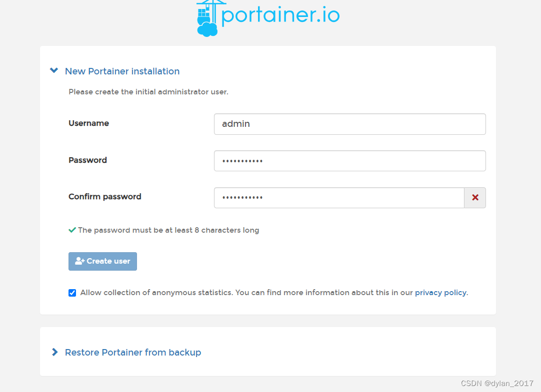The width and height of the screenshot is (541, 392).
Task: Click the portainer.io logo
Action: pos(268,18)
